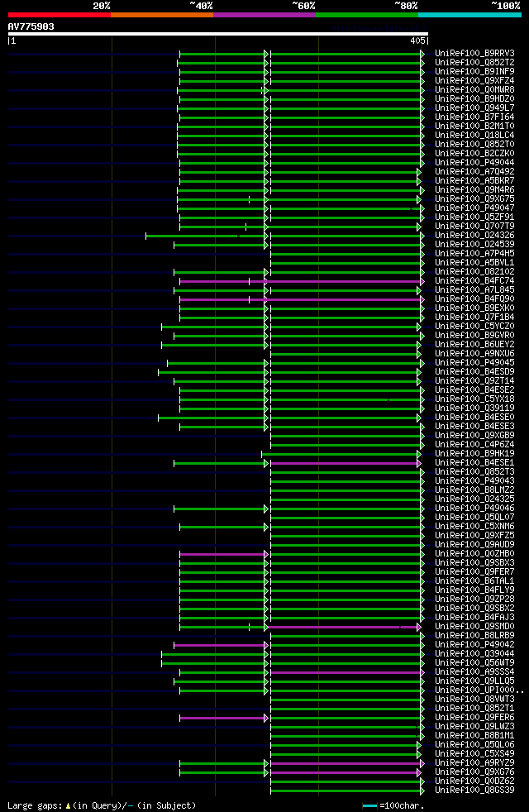The image size is (529, 812).
Task: Click end position label 405
Action: coord(417,41)
